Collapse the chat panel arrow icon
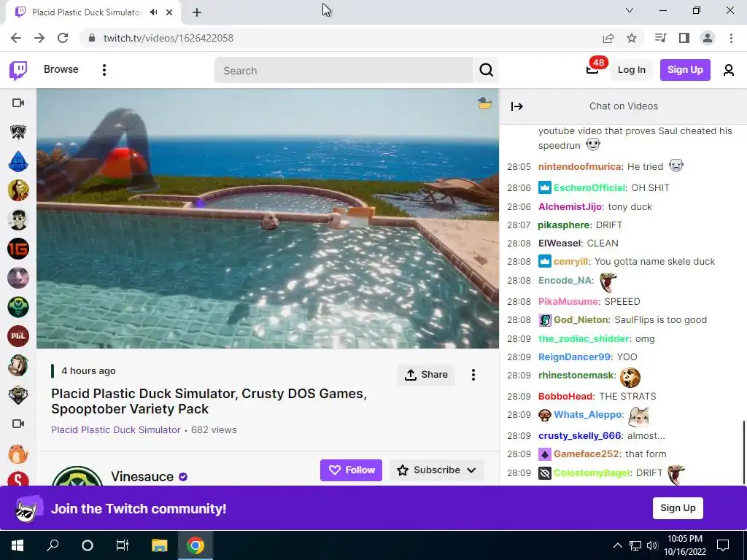Image resolution: width=747 pixels, height=560 pixels. (x=517, y=106)
